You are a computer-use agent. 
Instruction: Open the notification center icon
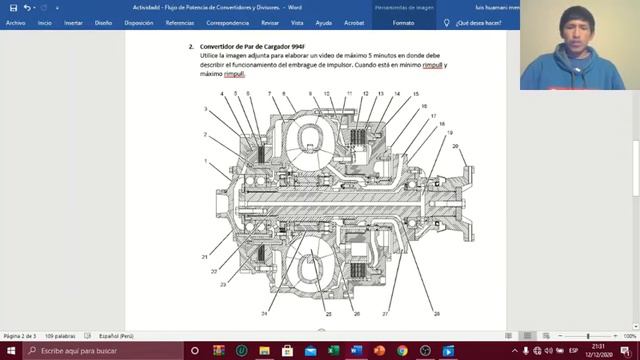pyautogui.click(x=626, y=351)
